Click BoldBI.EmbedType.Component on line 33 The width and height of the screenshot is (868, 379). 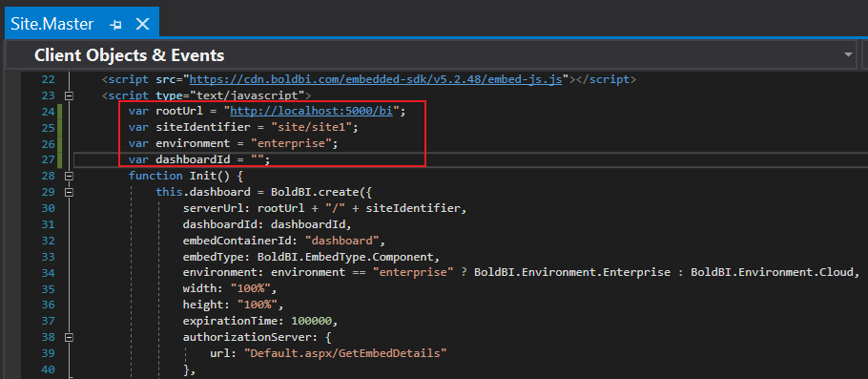[346, 257]
